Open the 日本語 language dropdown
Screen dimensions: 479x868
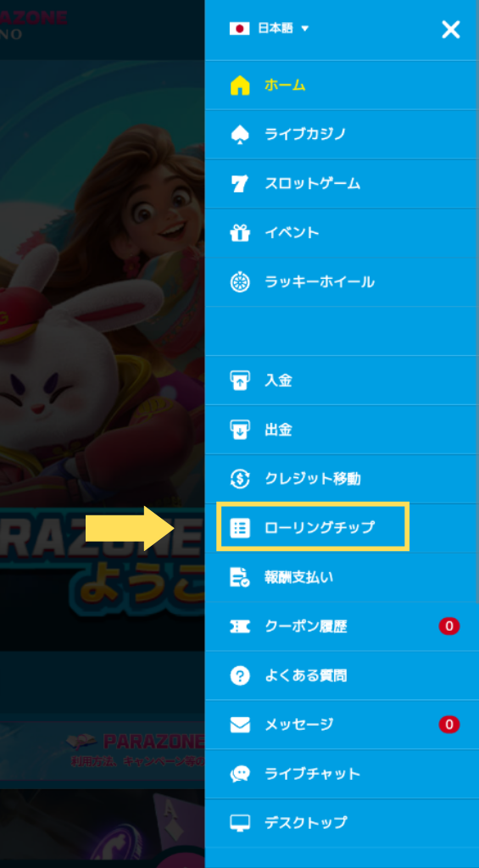coord(269,29)
